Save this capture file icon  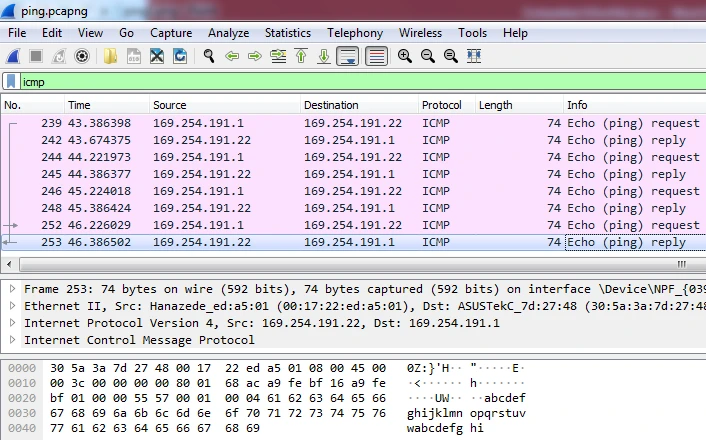coord(134,56)
